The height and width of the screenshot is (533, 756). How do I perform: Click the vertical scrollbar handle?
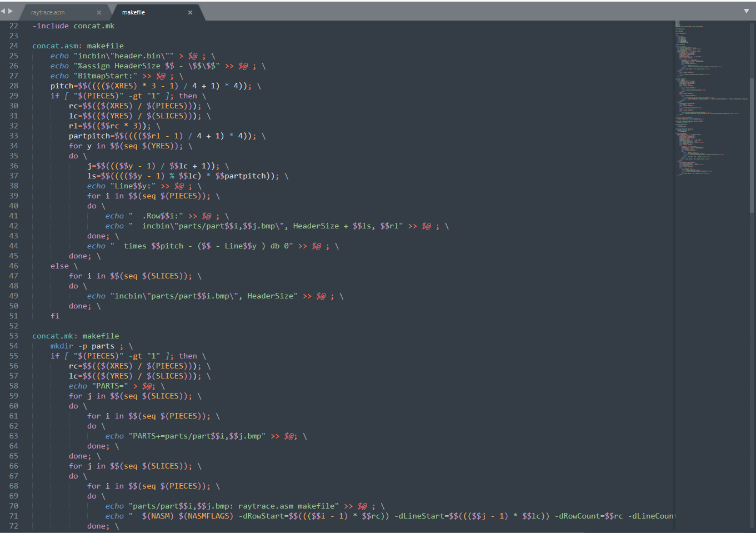point(752,145)
